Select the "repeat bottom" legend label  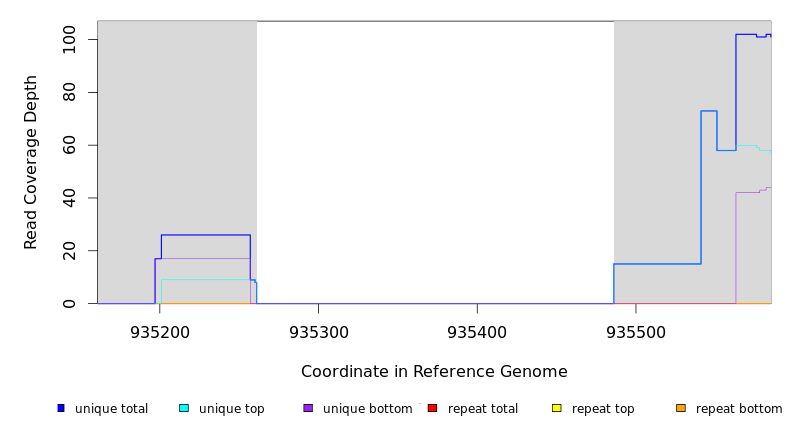[739, 409]
